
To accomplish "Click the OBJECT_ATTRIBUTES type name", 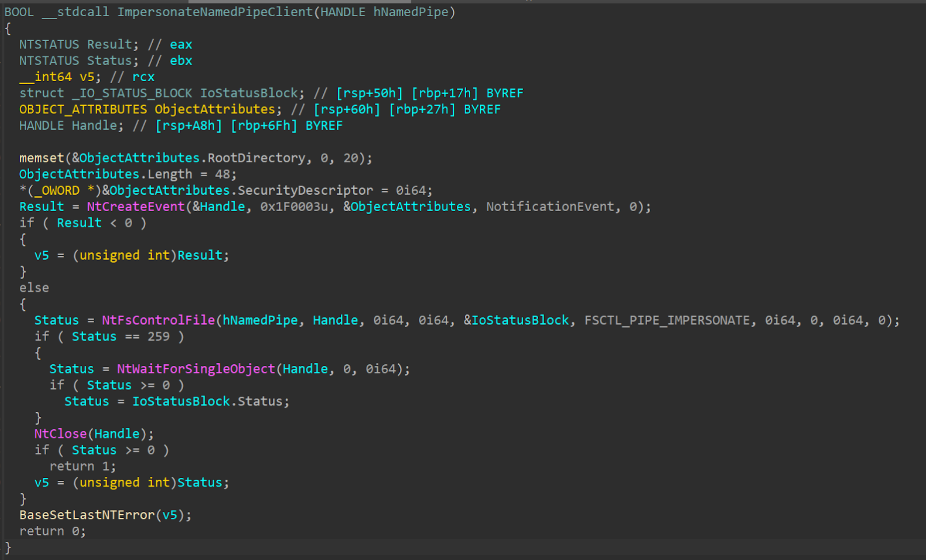I will 83,109.
